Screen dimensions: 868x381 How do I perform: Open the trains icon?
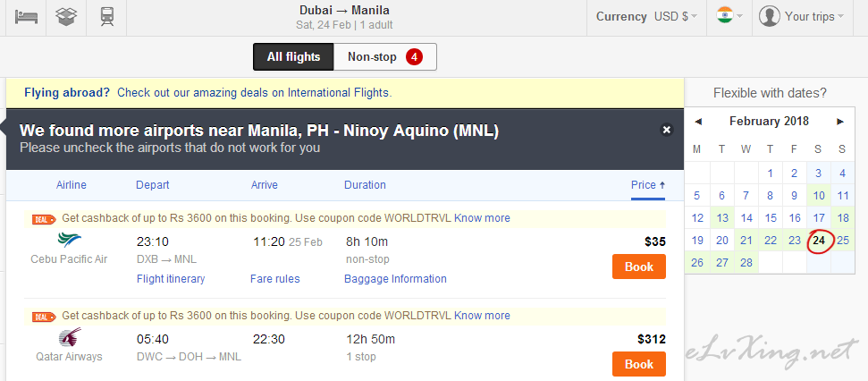(107, 17)
